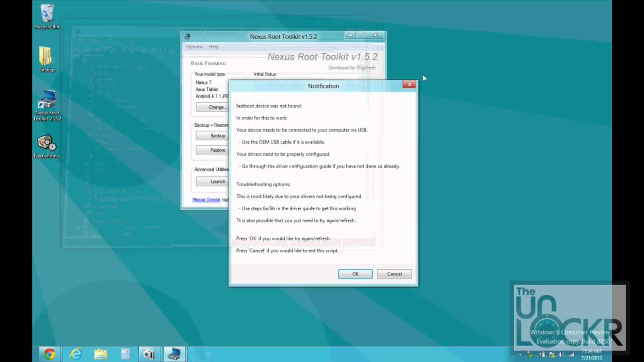Click the 'fastboot device was not found.' text
The width and height of the screenshot is (644, 362).
pos(269,106)
